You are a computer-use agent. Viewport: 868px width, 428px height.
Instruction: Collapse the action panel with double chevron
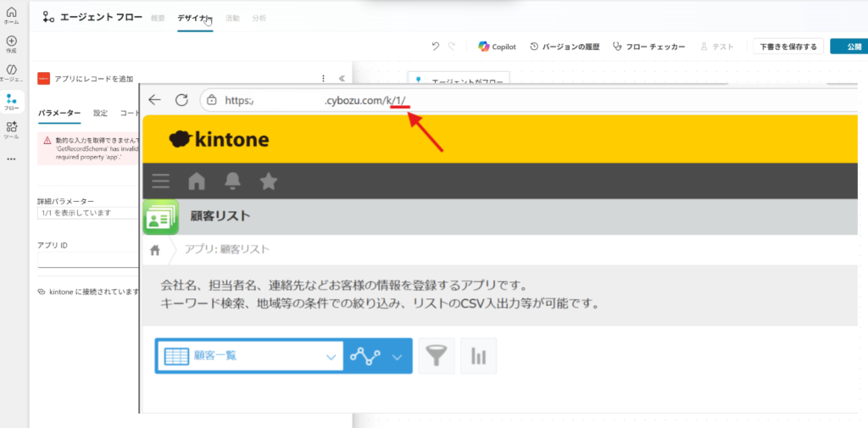342,79
